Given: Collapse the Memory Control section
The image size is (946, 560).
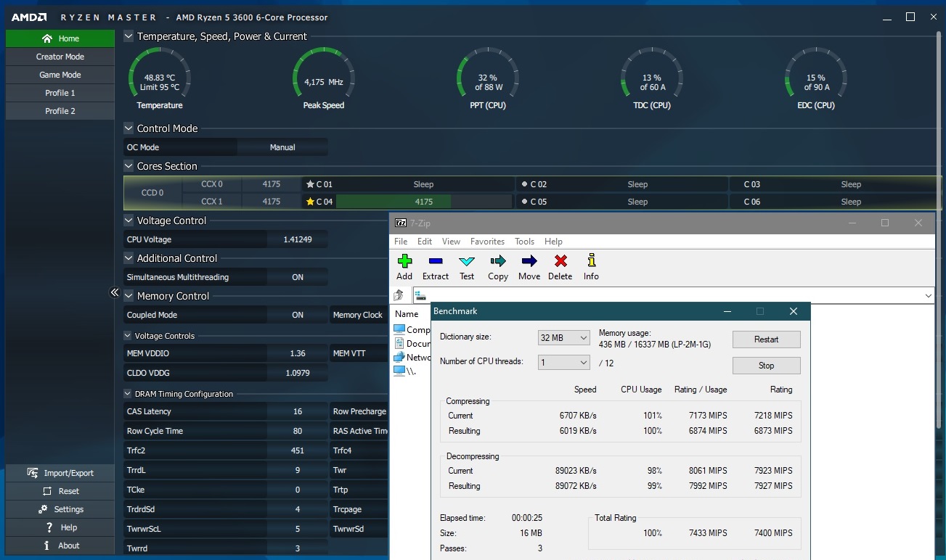Looking at the screenshot, I should tap(129, 296).
